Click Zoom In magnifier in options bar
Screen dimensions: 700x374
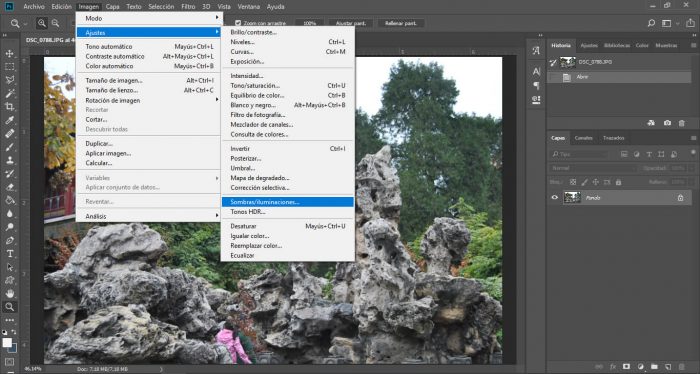pyautogui.click(x=42, y=23)
